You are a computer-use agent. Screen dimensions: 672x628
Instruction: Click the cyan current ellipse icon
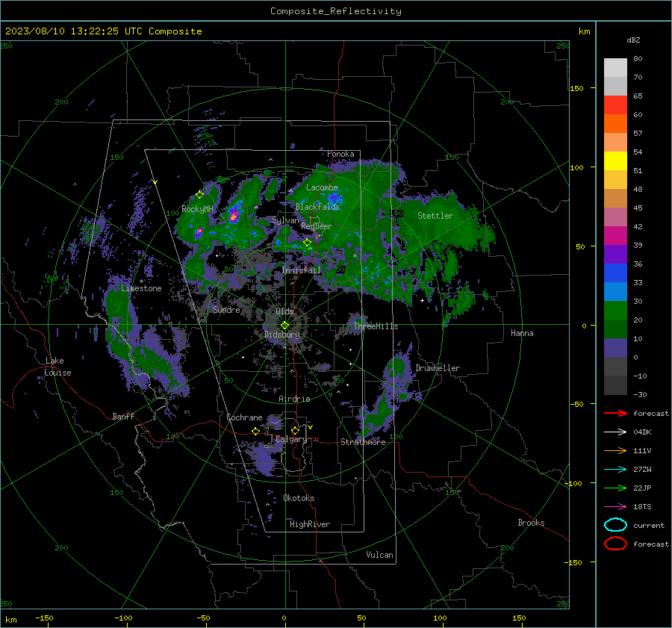pyautogui.click(x=615, y=525)
